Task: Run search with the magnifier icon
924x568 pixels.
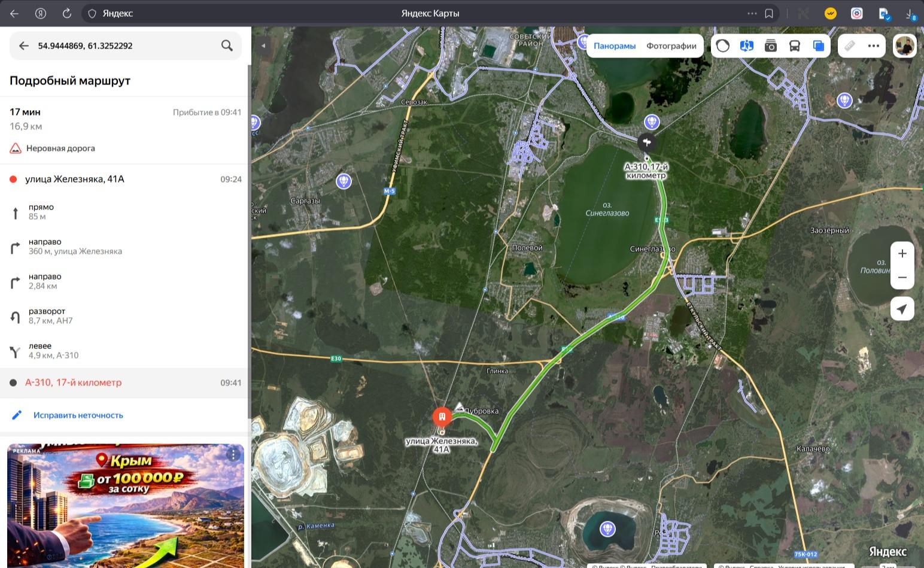Action: [x=227, y=45]
